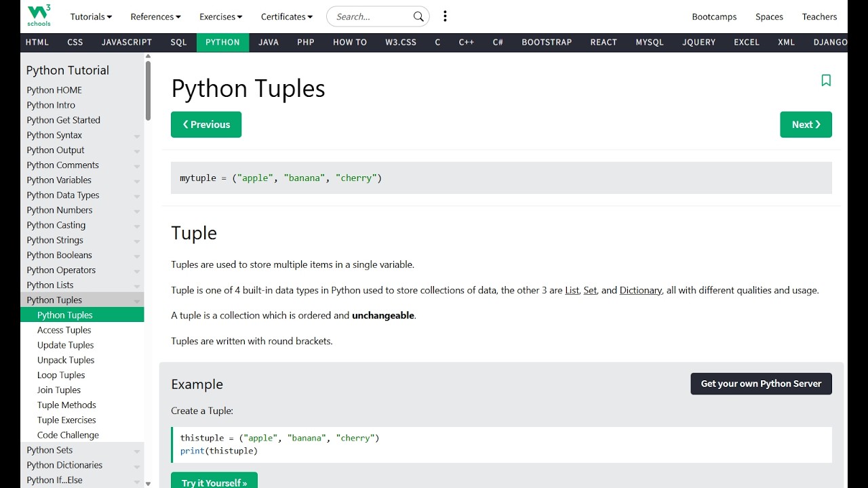Open the MYSQL tab
This screenshot has width=868, height=488.
[x=650, y=42]
